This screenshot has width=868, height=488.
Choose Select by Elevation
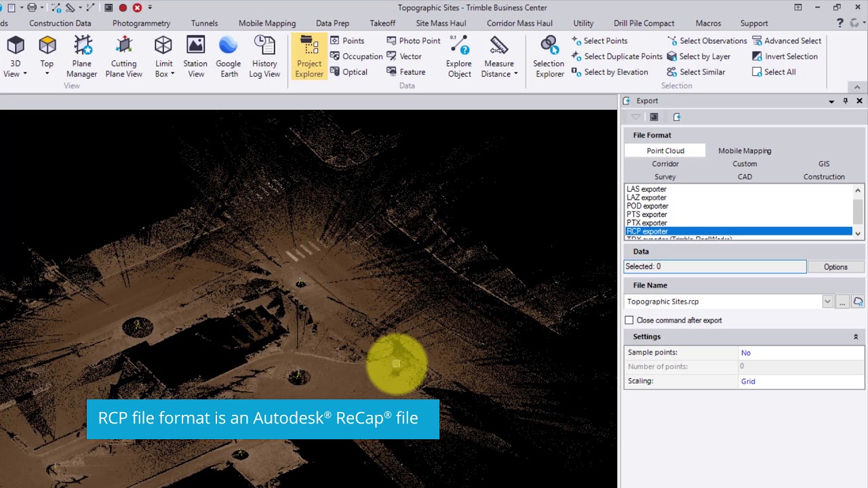[x=609, y=72]
